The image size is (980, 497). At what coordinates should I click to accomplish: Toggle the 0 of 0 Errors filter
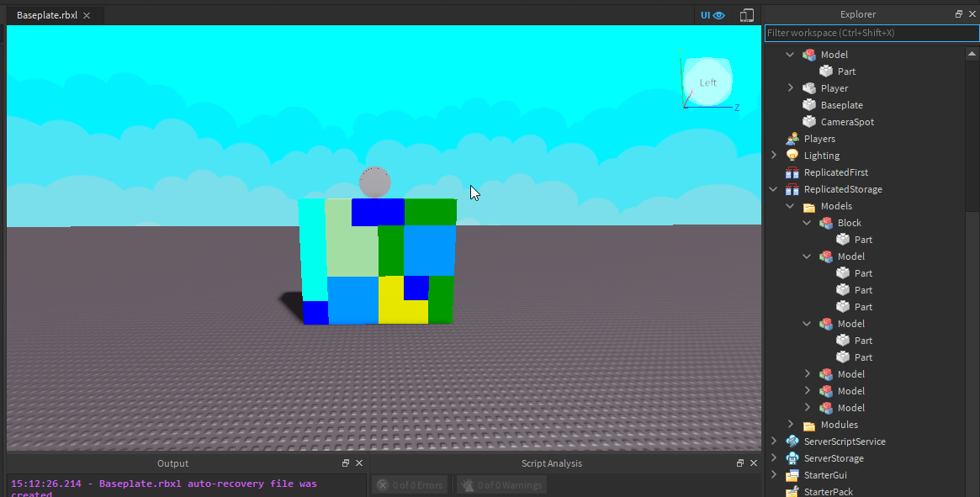(x=410, y=484)
